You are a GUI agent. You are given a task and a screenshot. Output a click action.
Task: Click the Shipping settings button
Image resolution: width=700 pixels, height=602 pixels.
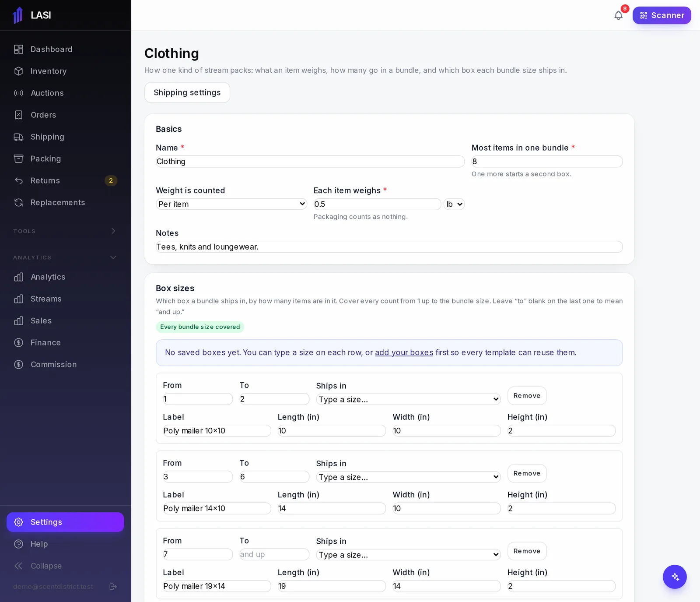[187, 92]
